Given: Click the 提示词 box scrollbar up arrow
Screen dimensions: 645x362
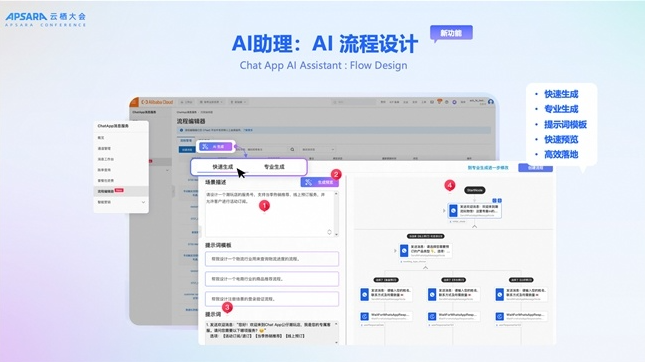Looking at the screenshot, I should pos(336,324).
